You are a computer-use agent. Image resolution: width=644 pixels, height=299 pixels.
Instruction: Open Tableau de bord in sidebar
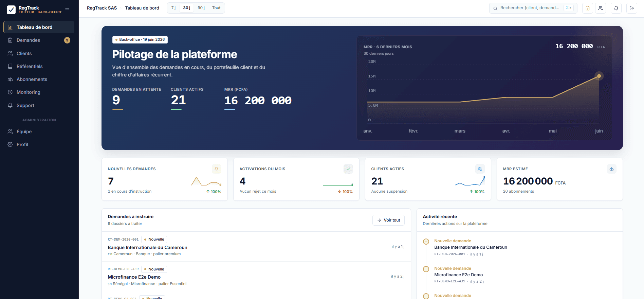[39, 27]
